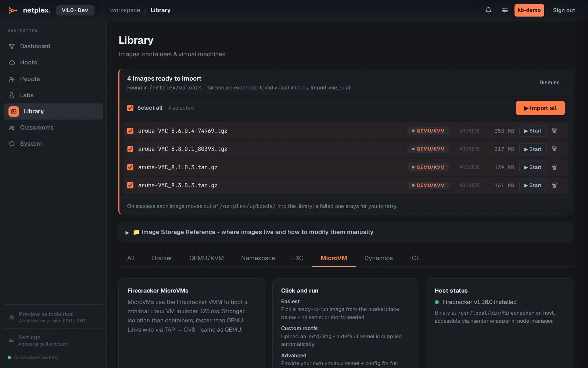Open the QEMU/KVM tab
This screenshot has height=368, width=588.
207,258
